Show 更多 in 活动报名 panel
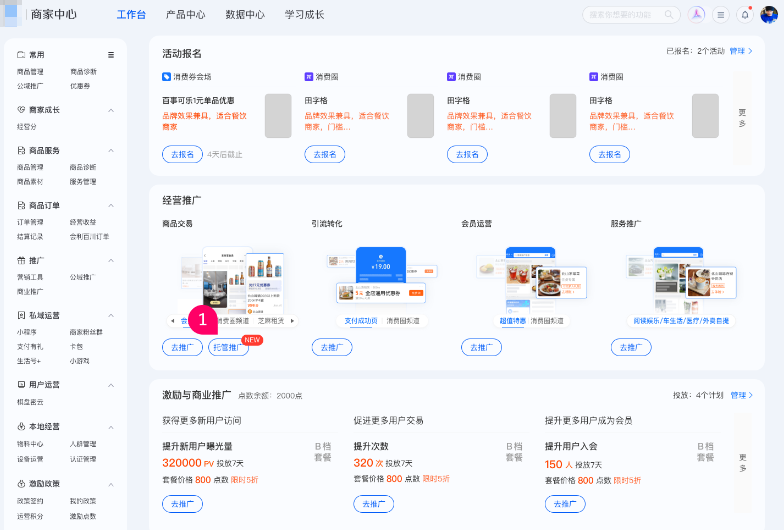This screenshot has height=530, width=784. (x=742, y=118)
